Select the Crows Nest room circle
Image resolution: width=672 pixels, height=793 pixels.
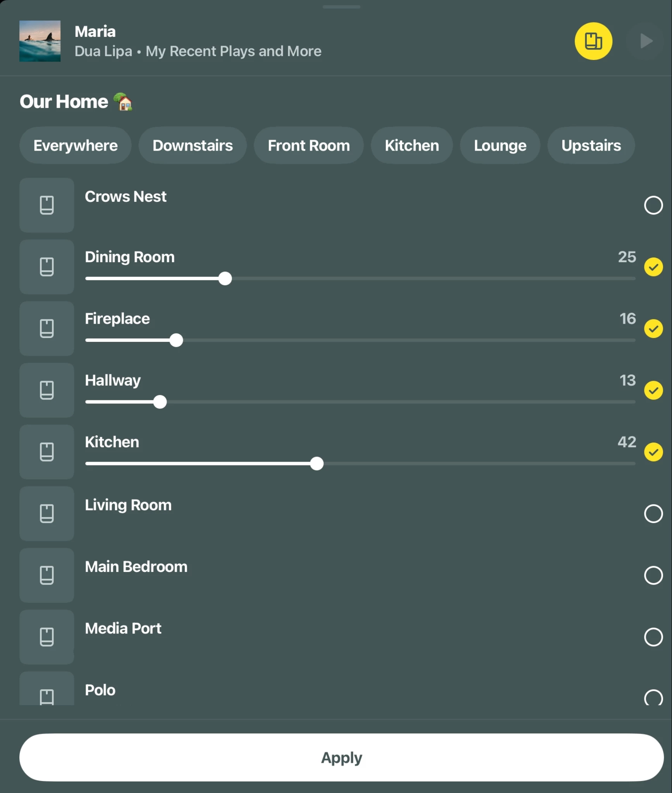(653, 205)
